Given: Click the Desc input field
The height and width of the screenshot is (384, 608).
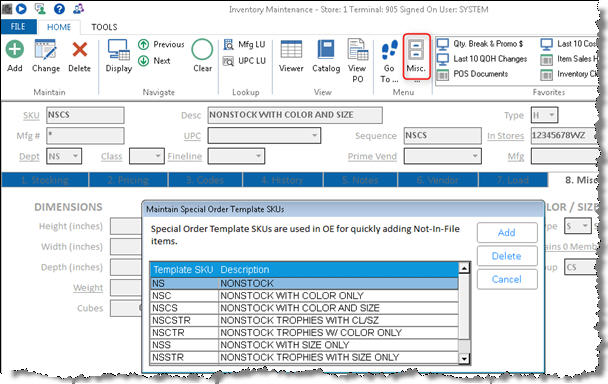Looking at the screenshot, I should pyautogui.click(x=295, y=115).
